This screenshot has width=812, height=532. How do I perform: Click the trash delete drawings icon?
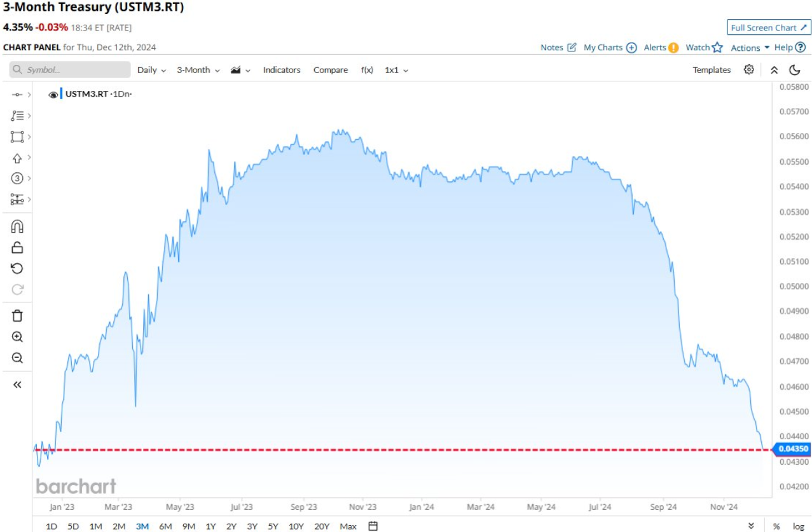point(17,316)
